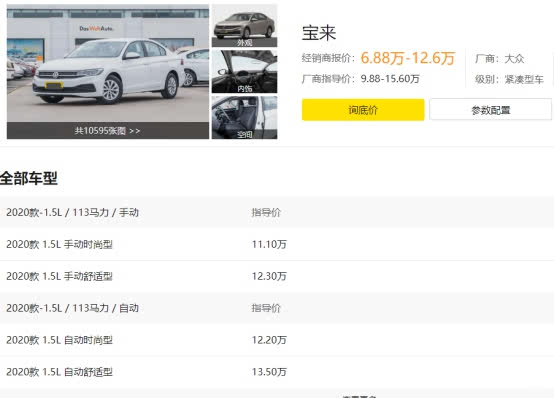This screenshot has height=398, width=554.
Task: Click the price 12.20万
Action: tap(269, 340)
